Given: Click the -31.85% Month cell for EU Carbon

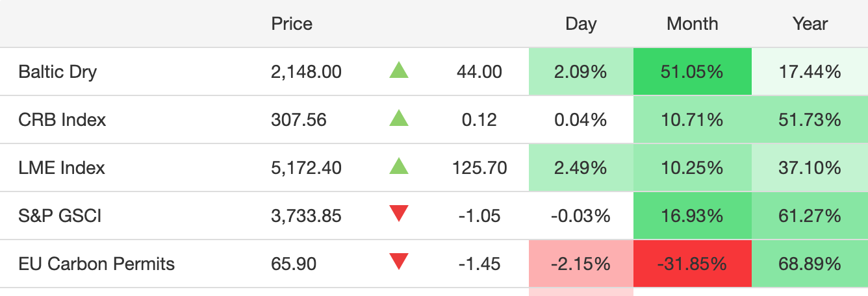Looking at the screenshot, I should (692, 264).
